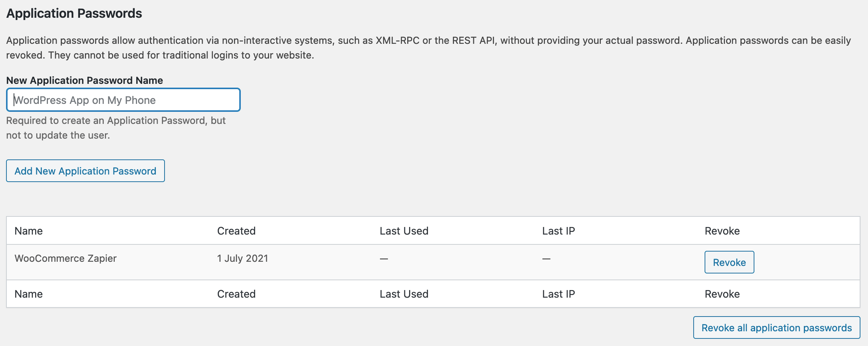The width and height of the screenshot is (868, 346).
Task: Click the Application Passwords section heading
Action: pyautogui.click(x=74, y=13)
